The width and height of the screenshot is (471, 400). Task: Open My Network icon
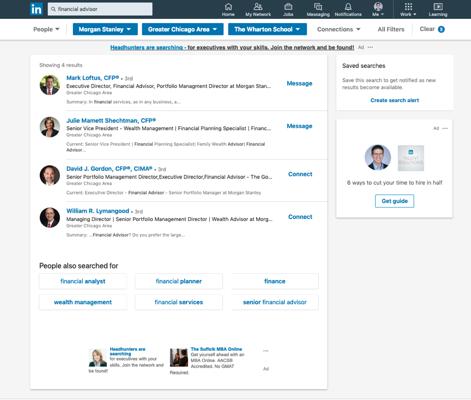(x=258, y=7)
